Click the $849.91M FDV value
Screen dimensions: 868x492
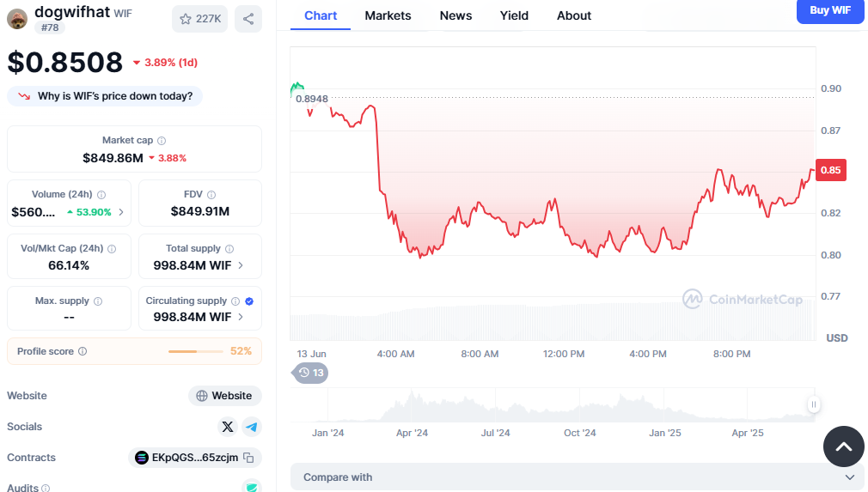200,211
